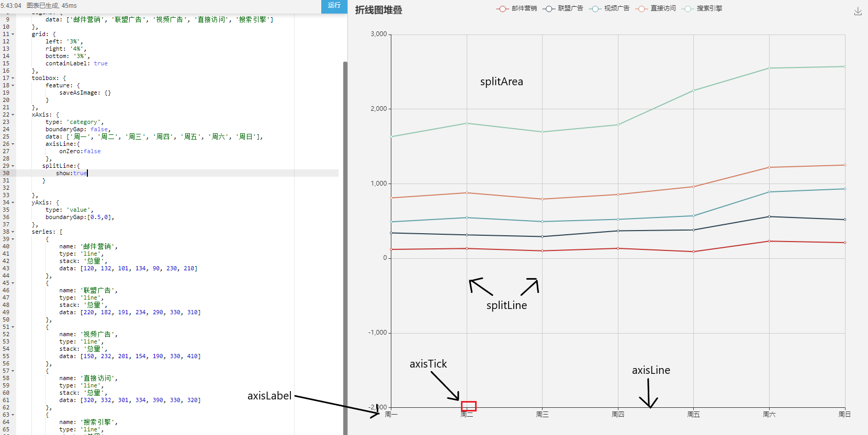
Task: Click the onZero:false code line
Action: point(80,151)
